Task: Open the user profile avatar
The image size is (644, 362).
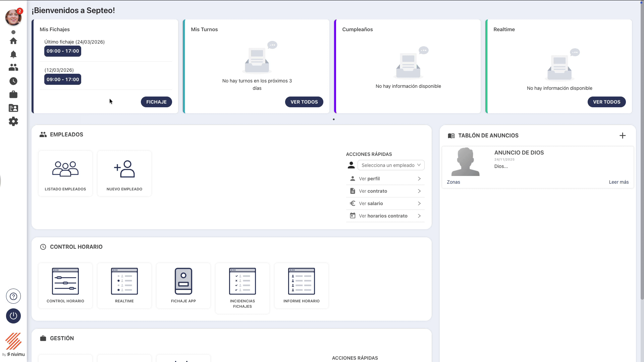Action: click(13, 17)
